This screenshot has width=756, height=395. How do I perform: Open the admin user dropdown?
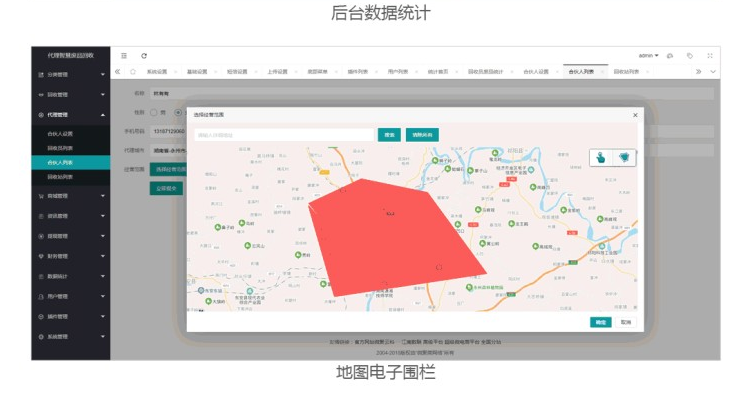point(648,56)
